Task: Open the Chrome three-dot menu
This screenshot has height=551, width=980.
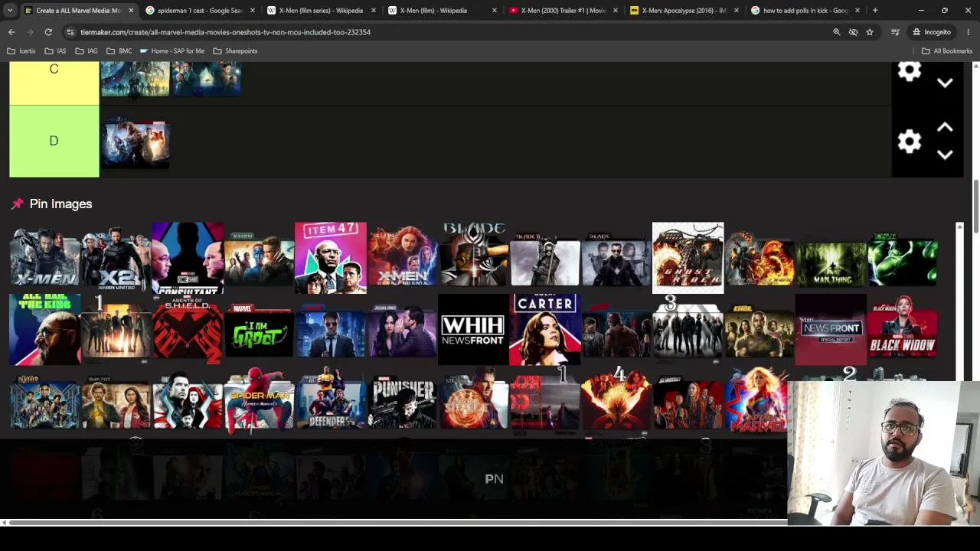Action: (x=969, y=32)
